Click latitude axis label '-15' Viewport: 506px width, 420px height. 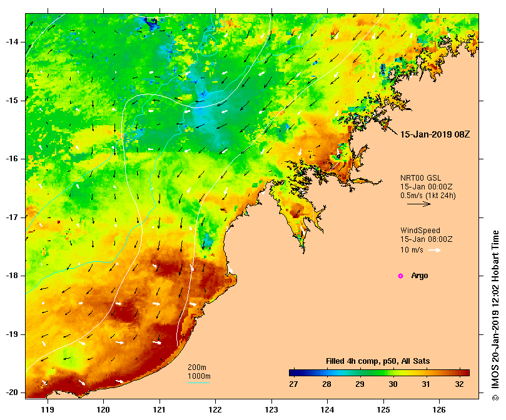tap(12, 101)
